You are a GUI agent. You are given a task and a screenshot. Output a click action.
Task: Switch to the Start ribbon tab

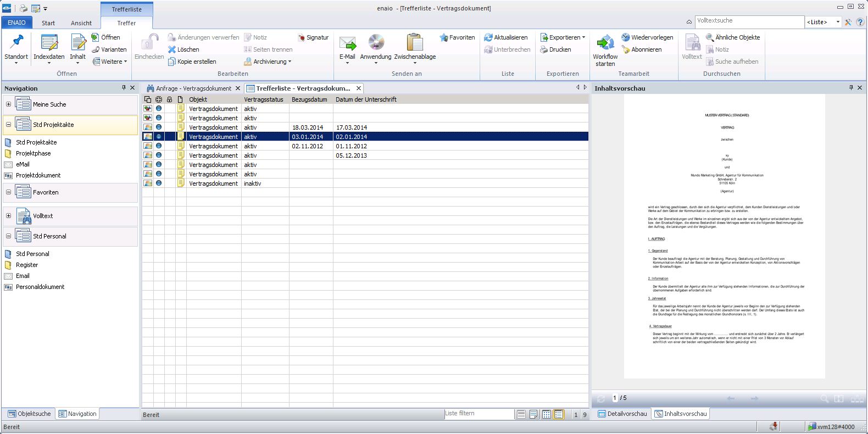click(x=48, y=23)
